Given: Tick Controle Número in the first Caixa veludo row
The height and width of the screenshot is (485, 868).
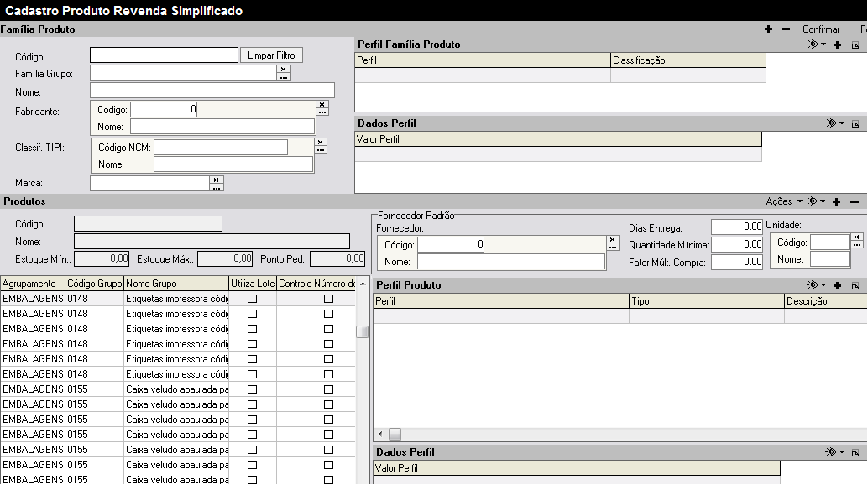Looking at the screenshot, I should (x=329, y=389).
